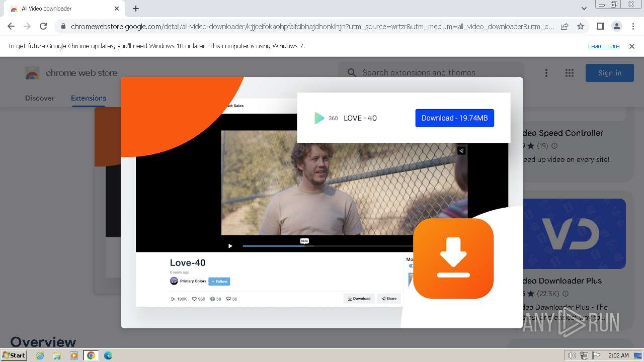Focus the Search extensions and themes field
Screen dimensions: 644x362
pos(431,73)
